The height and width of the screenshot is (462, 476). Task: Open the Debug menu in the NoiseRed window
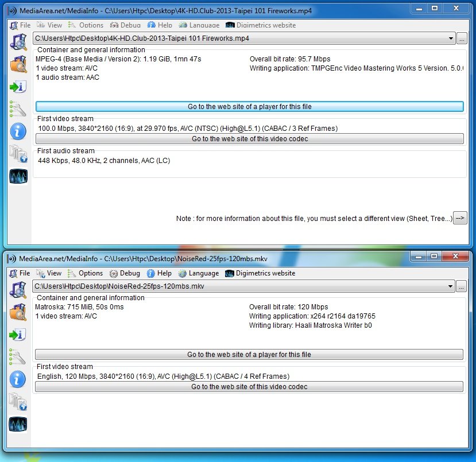[125, 273]
